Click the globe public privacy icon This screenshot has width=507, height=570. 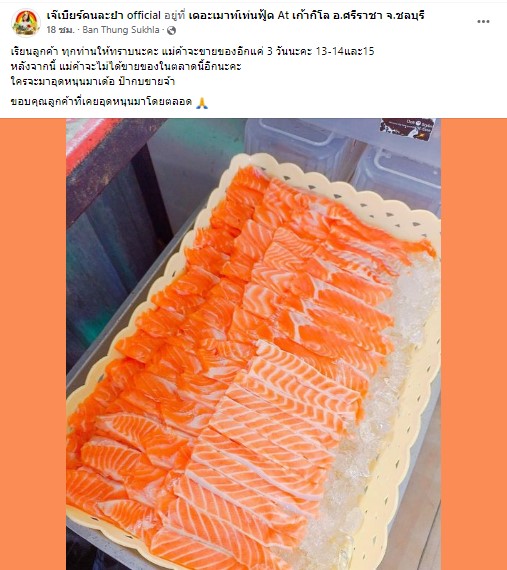(171, 31)
